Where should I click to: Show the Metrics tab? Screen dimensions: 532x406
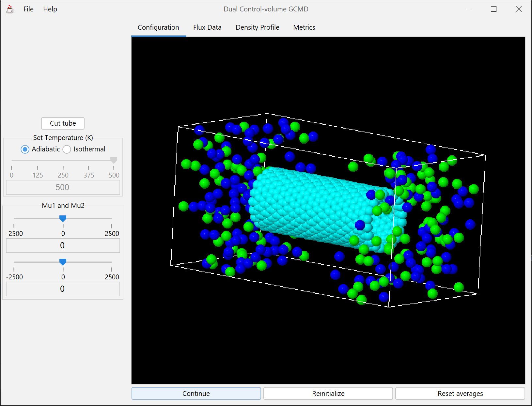click(304, 27)
